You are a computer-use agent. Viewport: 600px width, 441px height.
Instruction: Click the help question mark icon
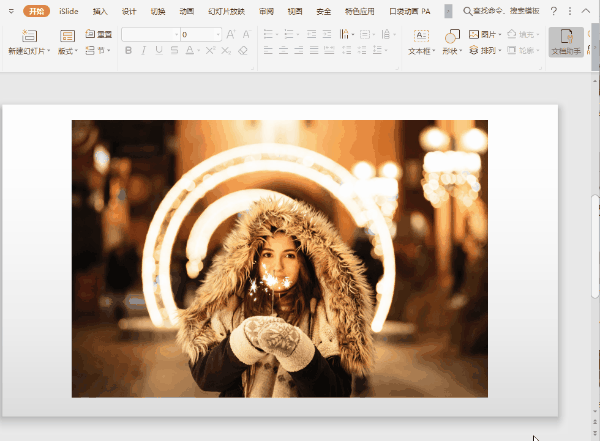tap(553, 11)
